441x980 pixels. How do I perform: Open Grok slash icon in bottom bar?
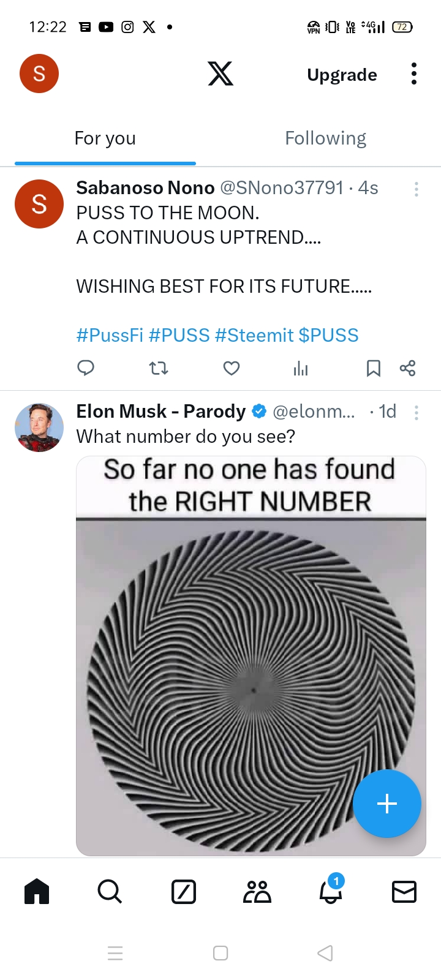(184, 891)
